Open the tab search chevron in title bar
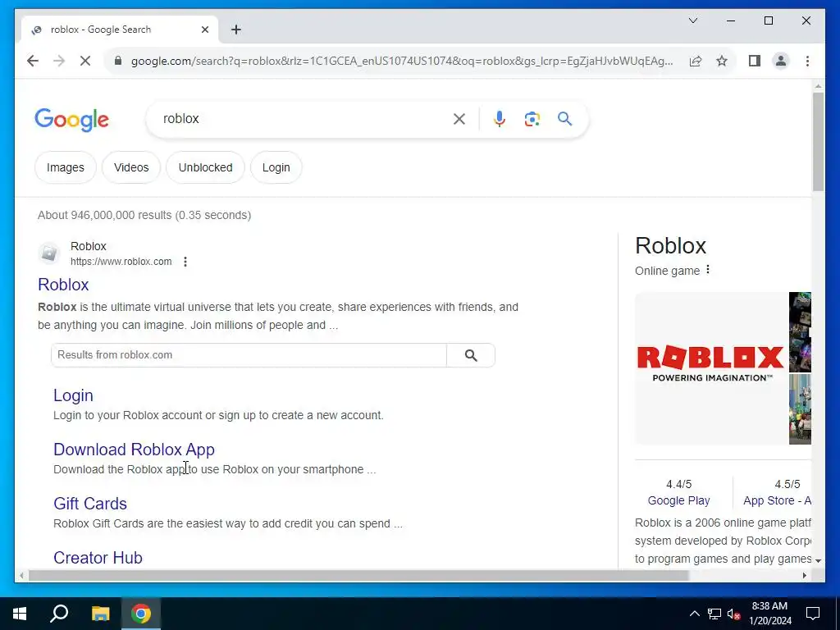Image resolution: width=840 pixels, height=630 pixels. coord(692,21)
